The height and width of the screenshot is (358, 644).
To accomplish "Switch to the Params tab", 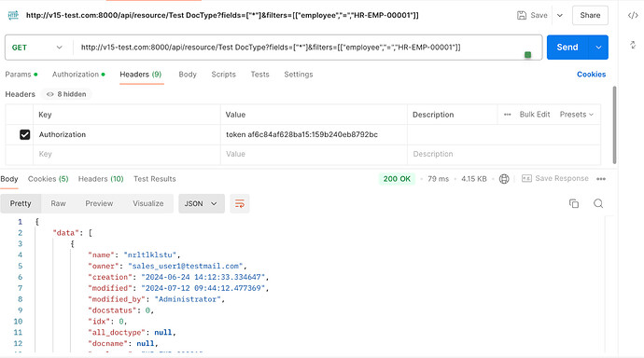I will (x=21, y=75).
